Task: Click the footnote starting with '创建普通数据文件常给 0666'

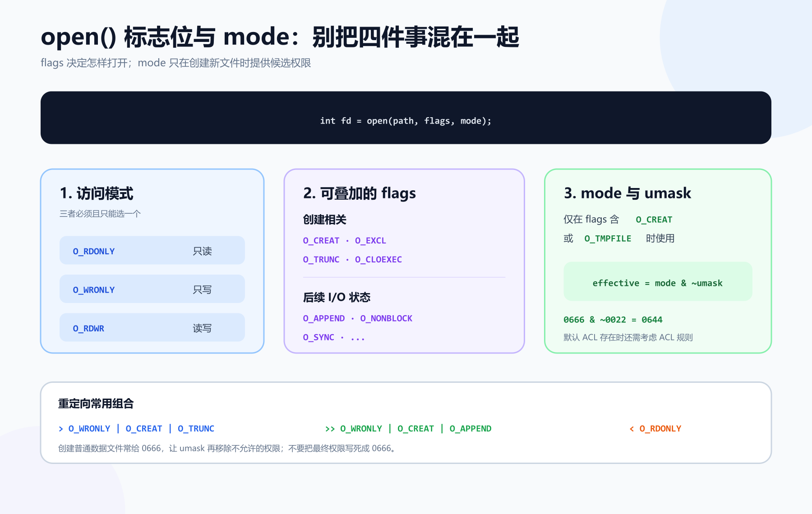Action: click(x=228, y=449)
